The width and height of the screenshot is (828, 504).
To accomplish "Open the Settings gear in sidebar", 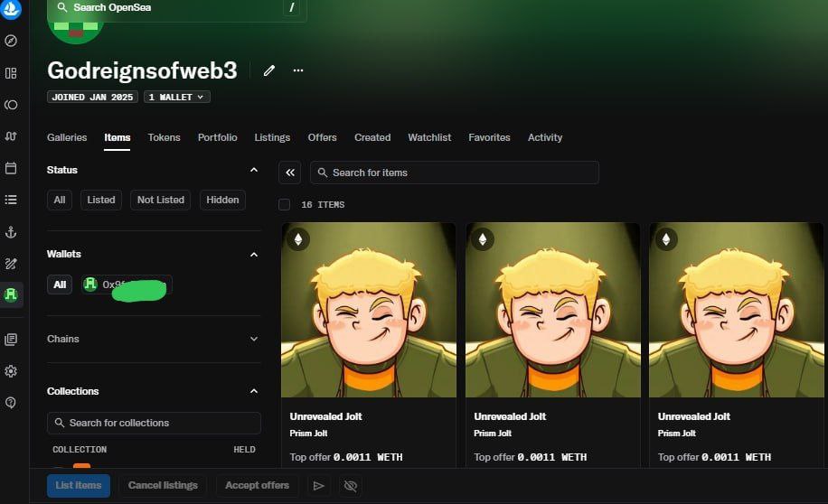I will 11,371.
